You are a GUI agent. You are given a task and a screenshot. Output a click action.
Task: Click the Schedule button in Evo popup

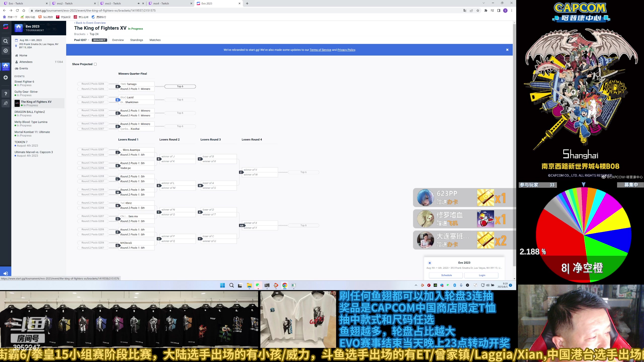click(446, 275)
